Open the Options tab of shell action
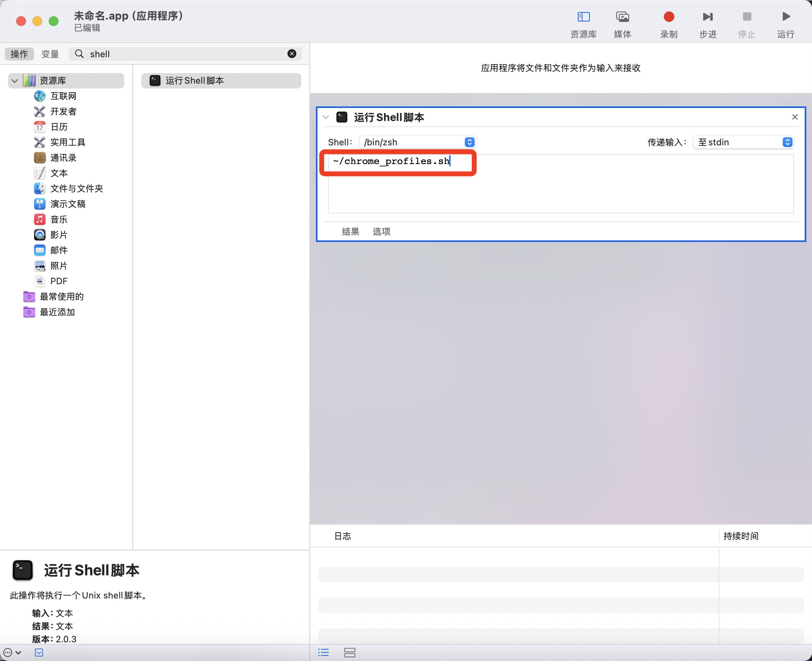This screenshot has height=661, width=812. click(381, 232)
